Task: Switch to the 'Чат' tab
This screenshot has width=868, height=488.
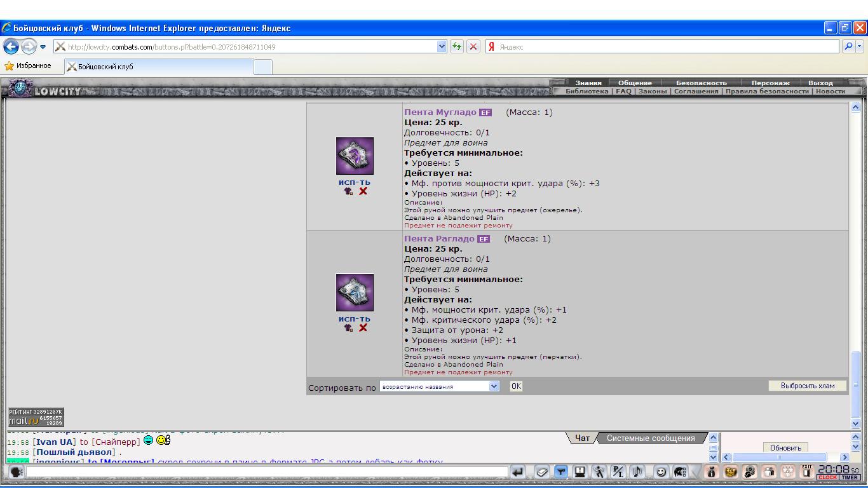Action: [582, 438]
